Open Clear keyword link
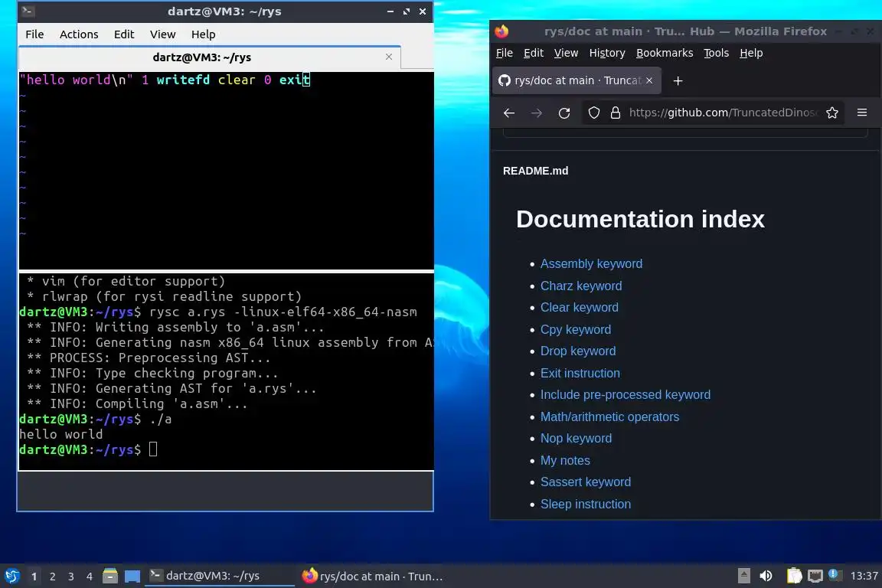Viewport: 882px width, 588px height. coord(580,307)
